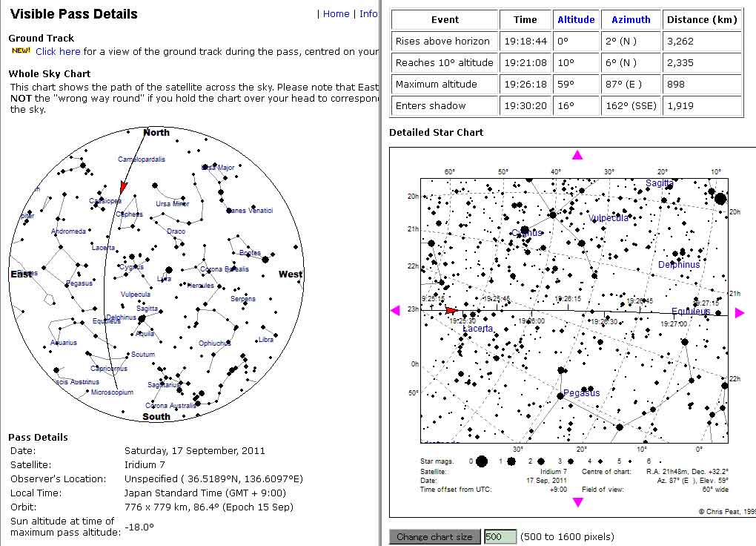Image resolution: width=756 pixels, height=546 pixels.
Task: Open the Home link
Action: (x=336, y=13)
